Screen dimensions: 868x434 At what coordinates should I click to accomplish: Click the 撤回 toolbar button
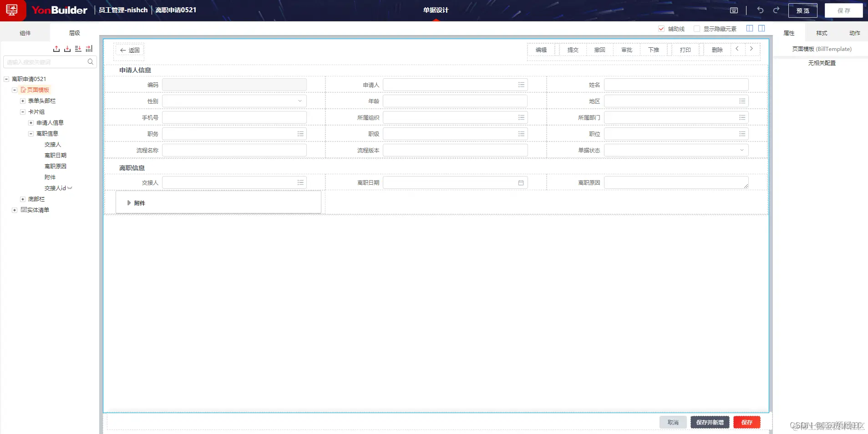click(x=600, y=50)
